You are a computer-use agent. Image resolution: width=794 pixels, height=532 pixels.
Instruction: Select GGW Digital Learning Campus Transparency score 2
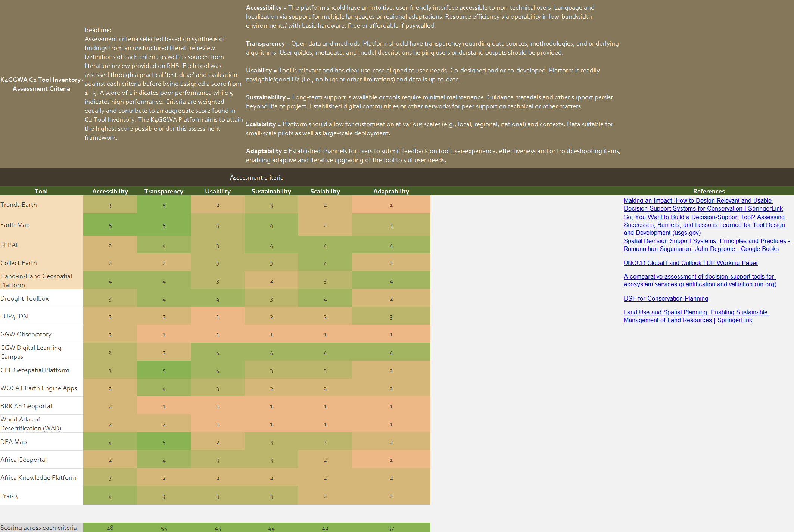(x=164, y=352)
